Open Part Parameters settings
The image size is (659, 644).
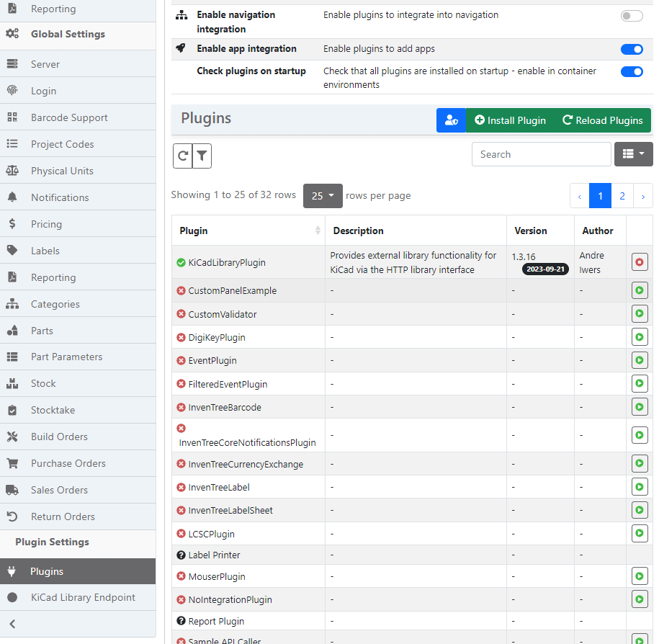[78, 357]
